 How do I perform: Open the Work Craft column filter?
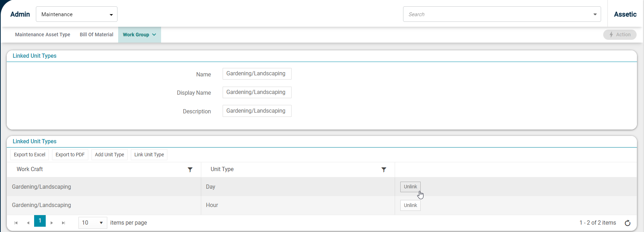point(190,170)
